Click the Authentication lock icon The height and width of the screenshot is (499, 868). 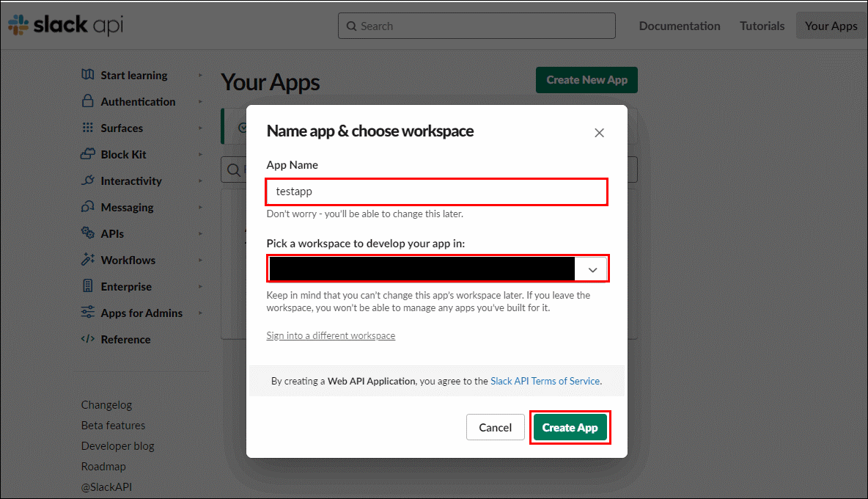87,101
